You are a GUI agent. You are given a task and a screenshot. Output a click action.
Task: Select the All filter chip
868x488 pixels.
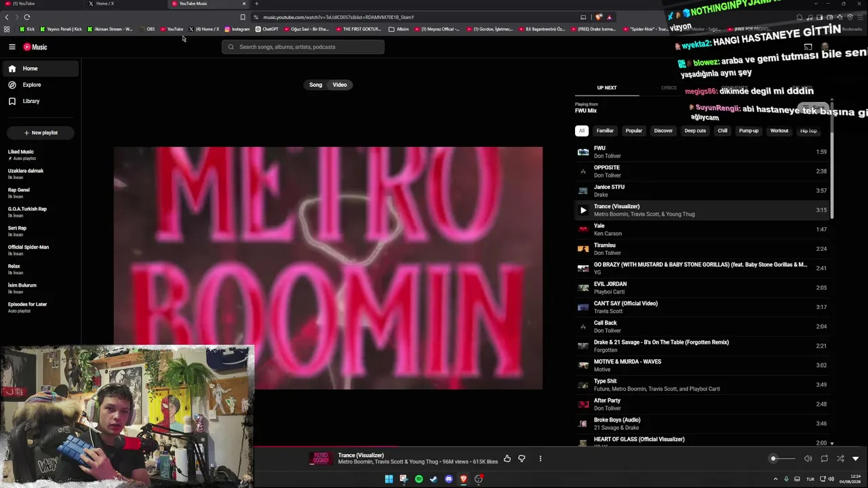point(581,131)
